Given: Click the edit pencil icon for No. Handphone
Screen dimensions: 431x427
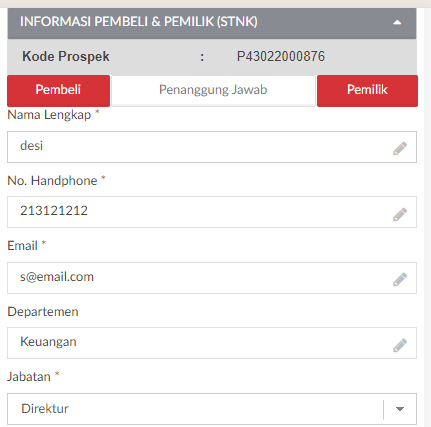Looking at the screenshot, I should 400,214.
